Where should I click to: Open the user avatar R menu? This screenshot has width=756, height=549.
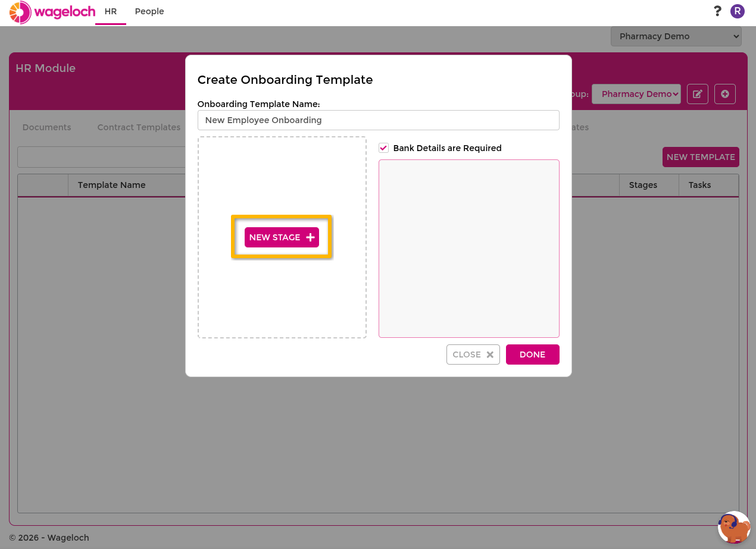738,11
